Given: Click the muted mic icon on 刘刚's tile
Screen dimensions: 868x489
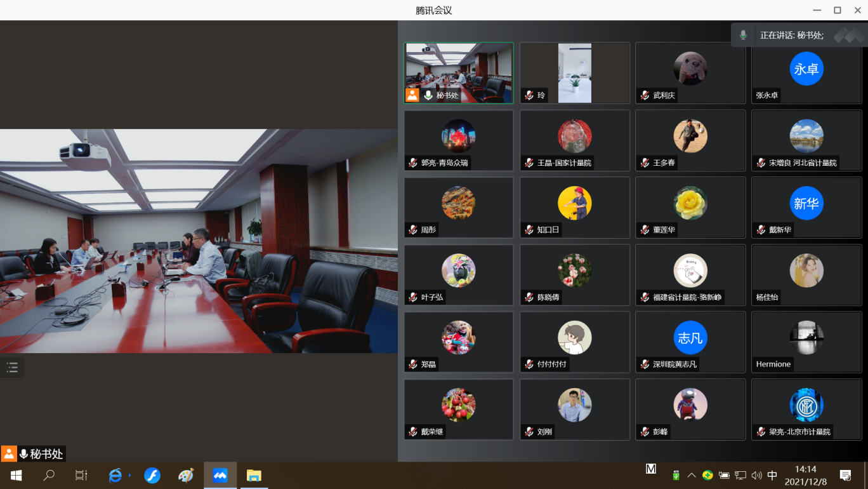Looking at the screenshot, I should pyautogui.click(x=529, y=432).
